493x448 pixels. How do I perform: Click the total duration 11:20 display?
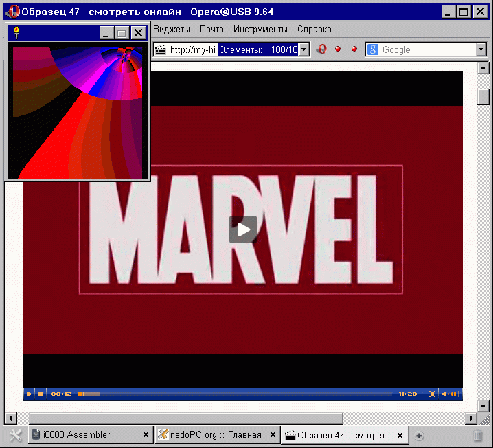407,394
